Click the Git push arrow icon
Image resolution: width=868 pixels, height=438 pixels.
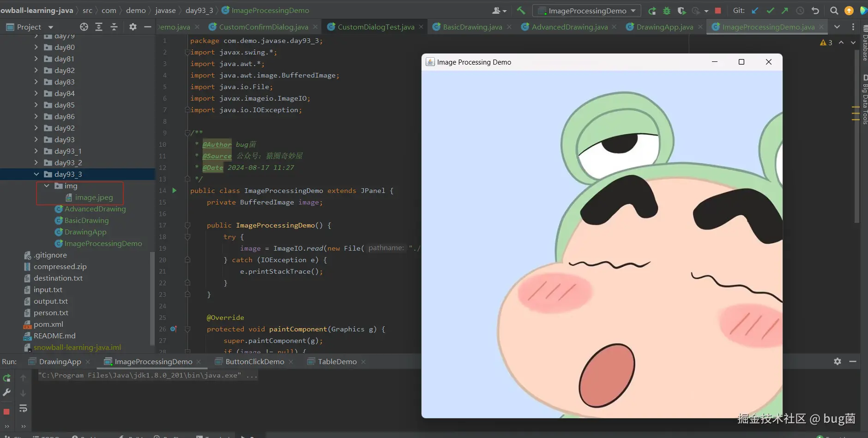coord(785,11)
